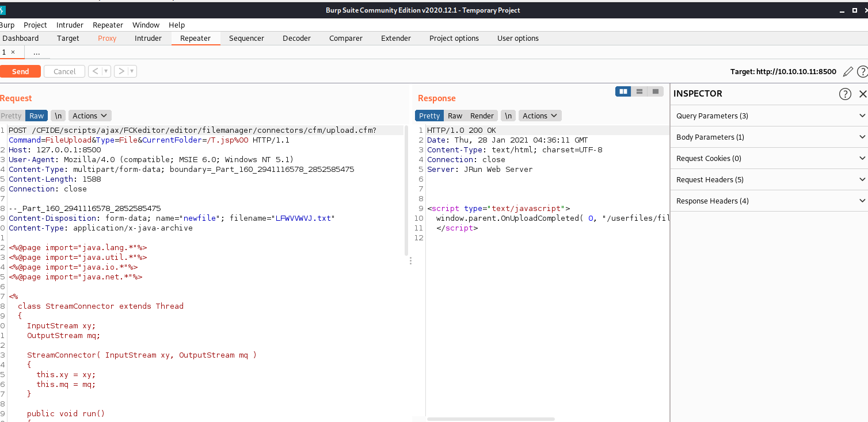Open Repeater help question mark icon

862,71
